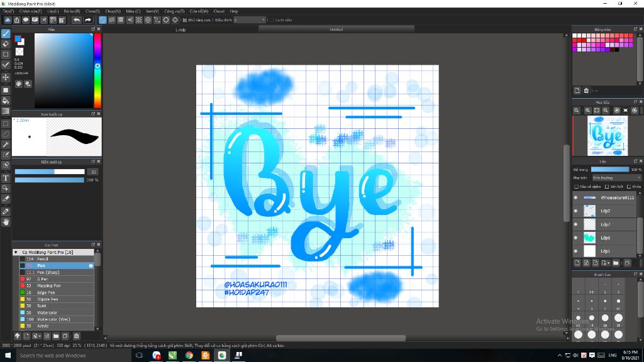The height and width of the screenshot is (362, 644).
Task: Toggle visibility of layer Lớp7
Action: point(575,224)
